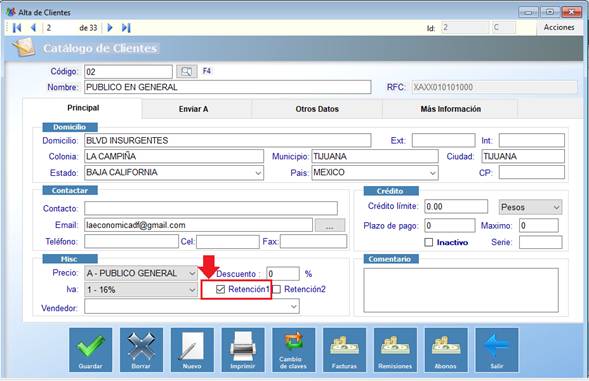Open client search magnifier next to Código
Image resolution: width=589 pixels, height=381 pixels.
pos(187,71)
